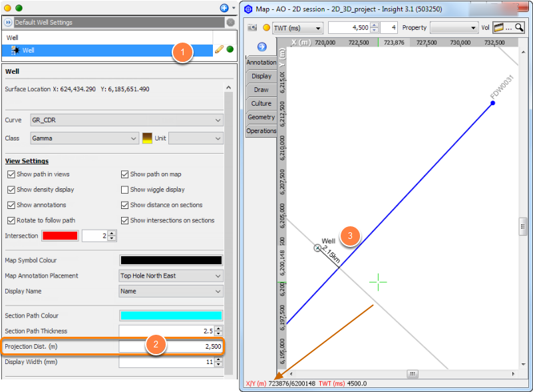The image size is (533, 392).
Task: Close the Default Well Settings panel
Action: [230, 23]
